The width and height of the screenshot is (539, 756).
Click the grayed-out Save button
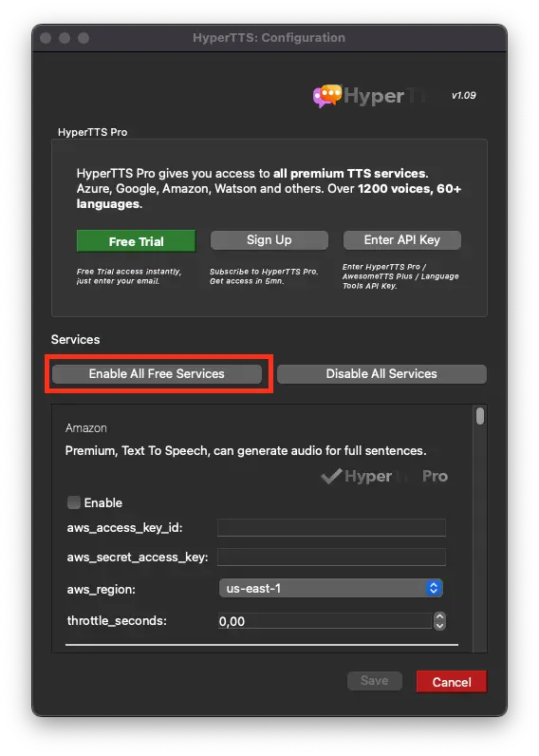375,681
